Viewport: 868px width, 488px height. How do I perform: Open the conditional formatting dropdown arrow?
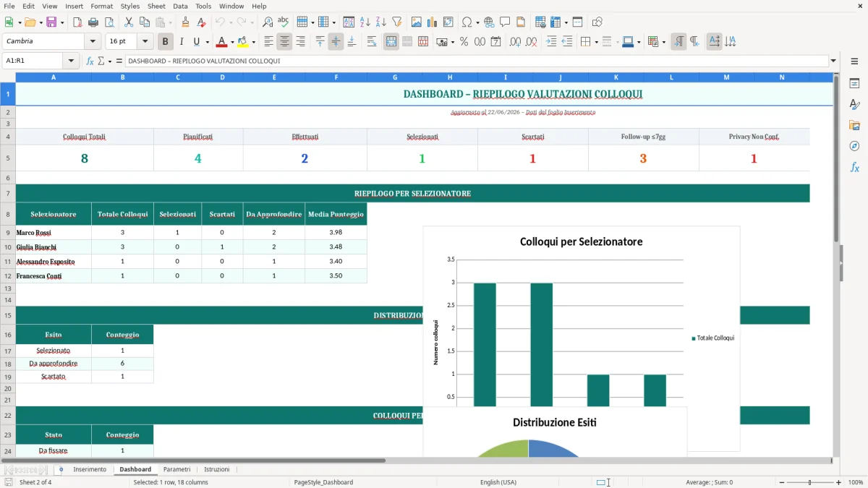coord(663,42)
